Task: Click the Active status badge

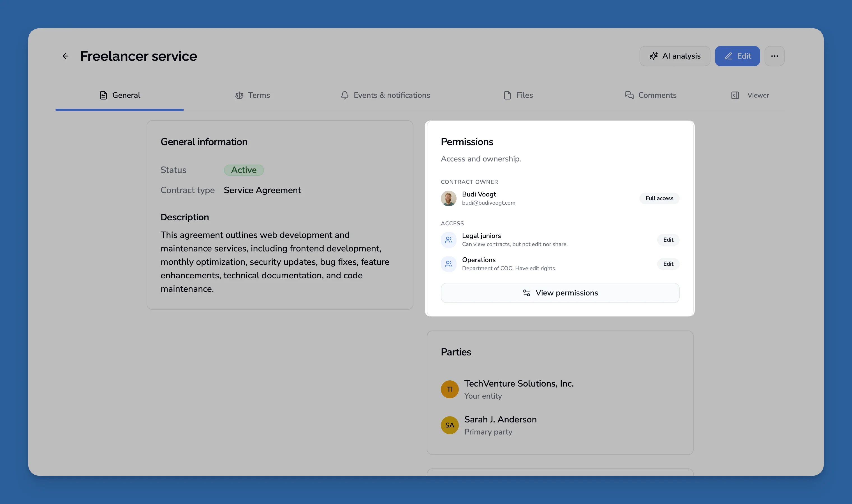Action: [x=244, y=170]
